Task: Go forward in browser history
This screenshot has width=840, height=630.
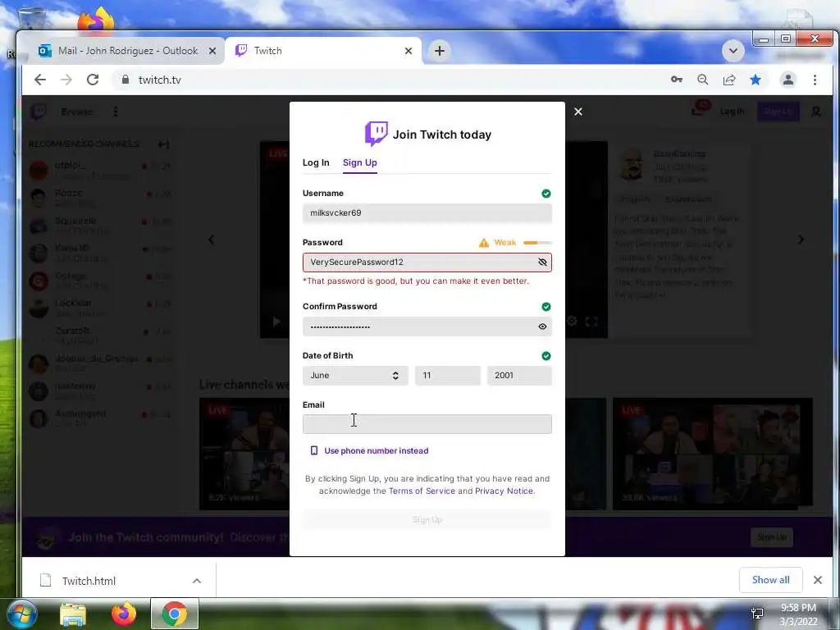Action: [66, 80]
